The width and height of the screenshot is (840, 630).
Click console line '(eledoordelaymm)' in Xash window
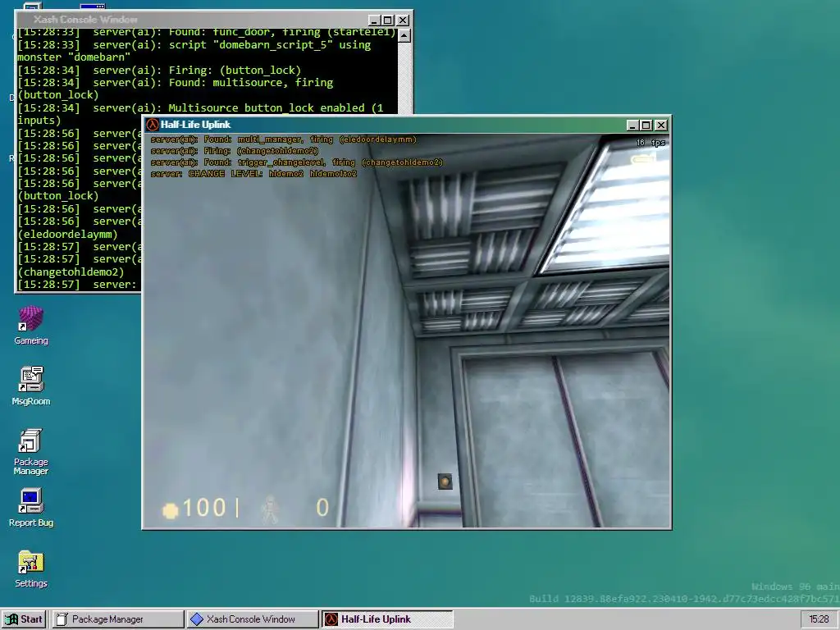tap(67, 234)
